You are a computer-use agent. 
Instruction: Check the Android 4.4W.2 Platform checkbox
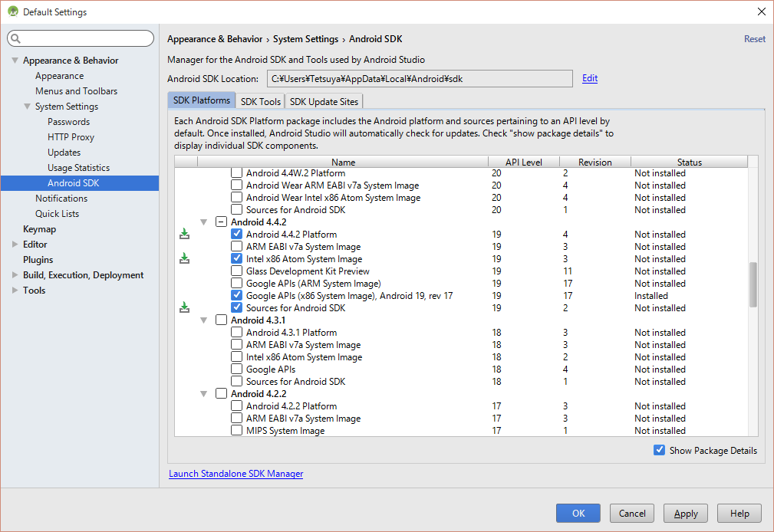237,172
